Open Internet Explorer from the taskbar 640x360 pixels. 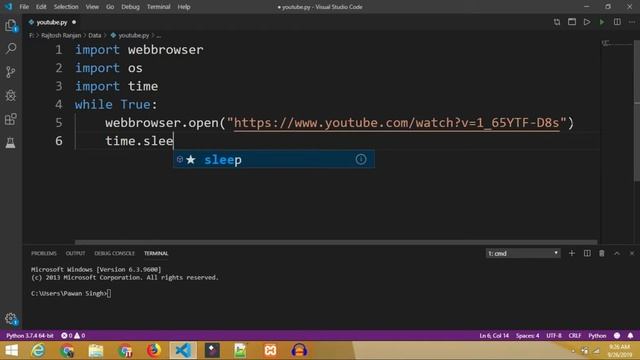click(x=38, y=350)
